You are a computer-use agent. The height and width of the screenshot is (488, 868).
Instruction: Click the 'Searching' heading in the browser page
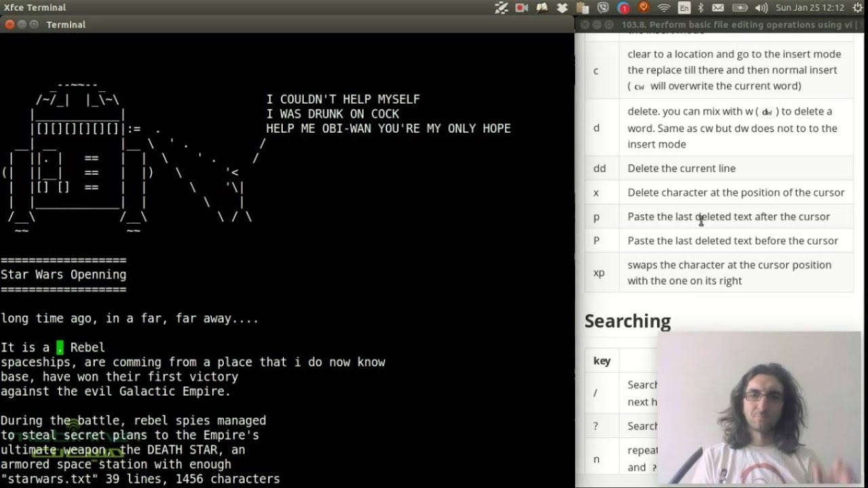tap(627, 321)
